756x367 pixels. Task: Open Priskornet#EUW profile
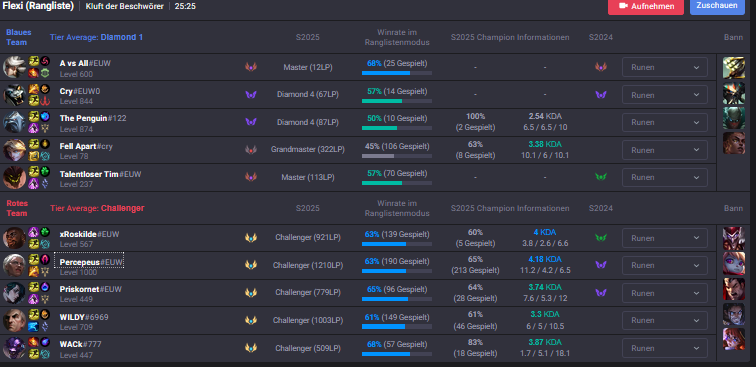click(x=91, y=289)
